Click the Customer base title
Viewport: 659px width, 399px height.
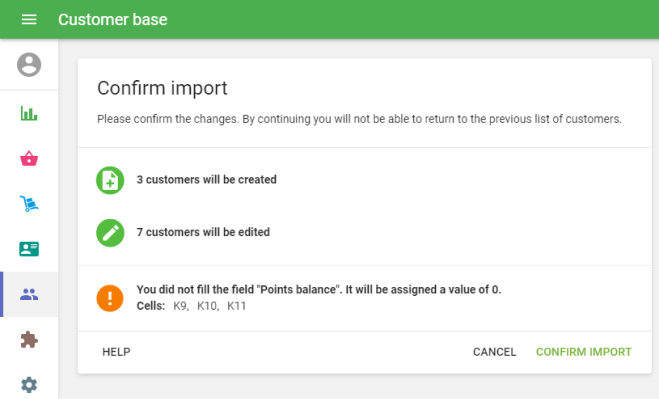(113, 19)
